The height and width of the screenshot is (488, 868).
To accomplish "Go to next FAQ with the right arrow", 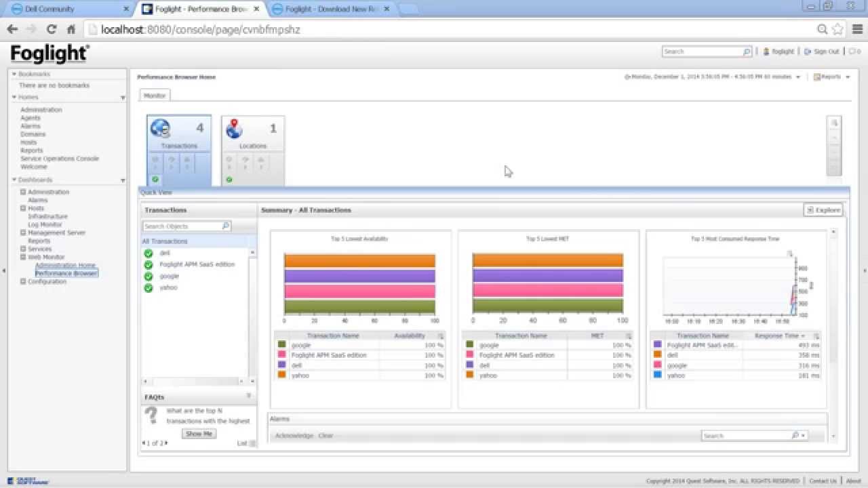I will click(x=167, y=443).
